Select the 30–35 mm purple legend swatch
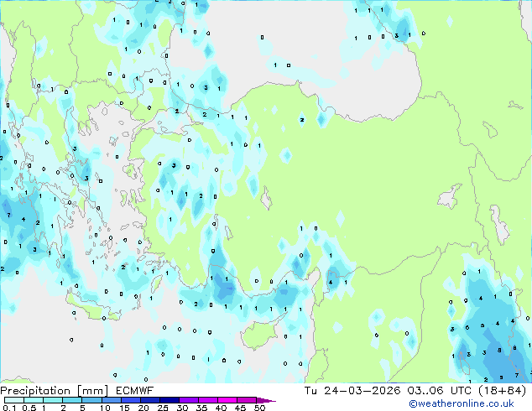The width and height of the screenshot is (532, 411). [x=189, y=400]
